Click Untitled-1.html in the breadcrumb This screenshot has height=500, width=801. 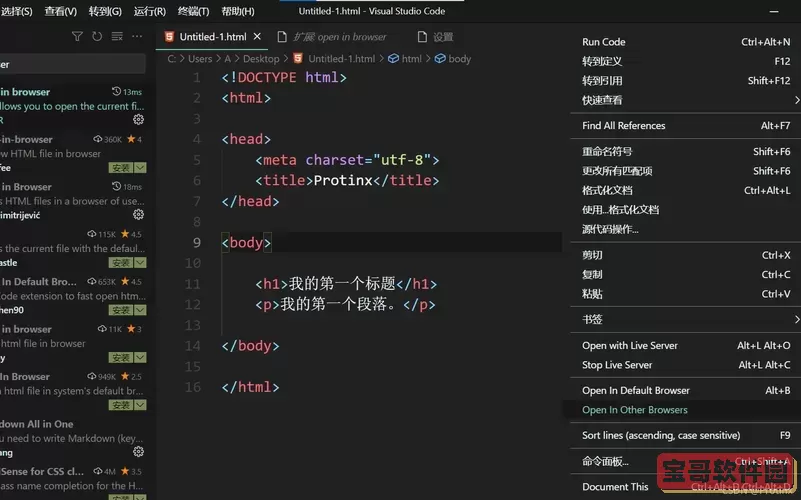(341, 59)
